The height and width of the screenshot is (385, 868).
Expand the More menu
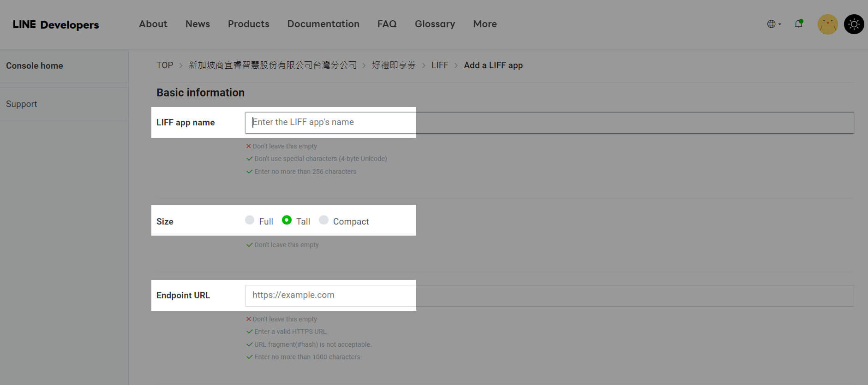tap(485, 24)
